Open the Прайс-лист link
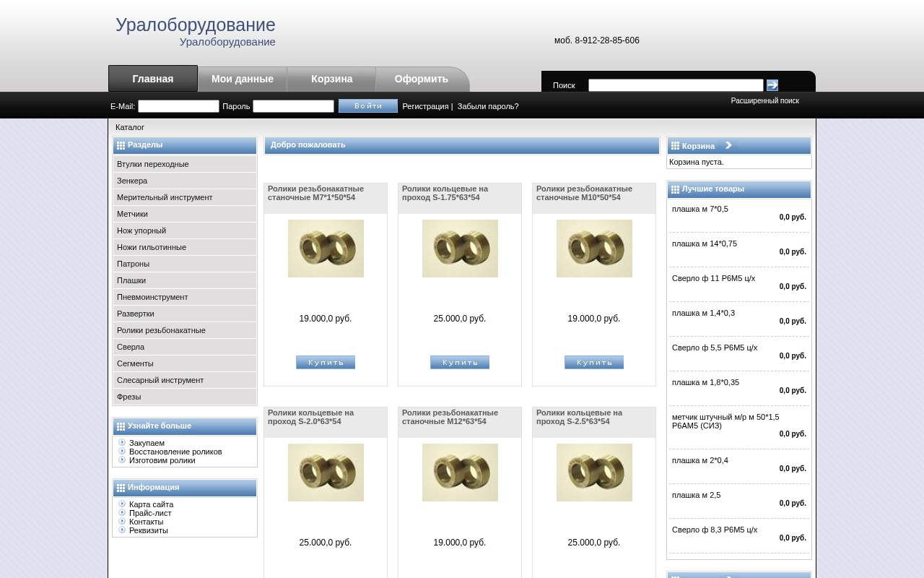Screen dimensions: 924x578 (x=150, y=513)
